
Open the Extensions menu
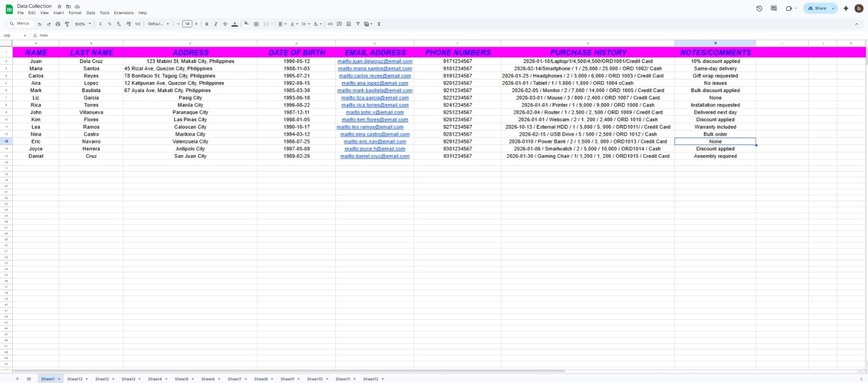[x=124, y=13]
